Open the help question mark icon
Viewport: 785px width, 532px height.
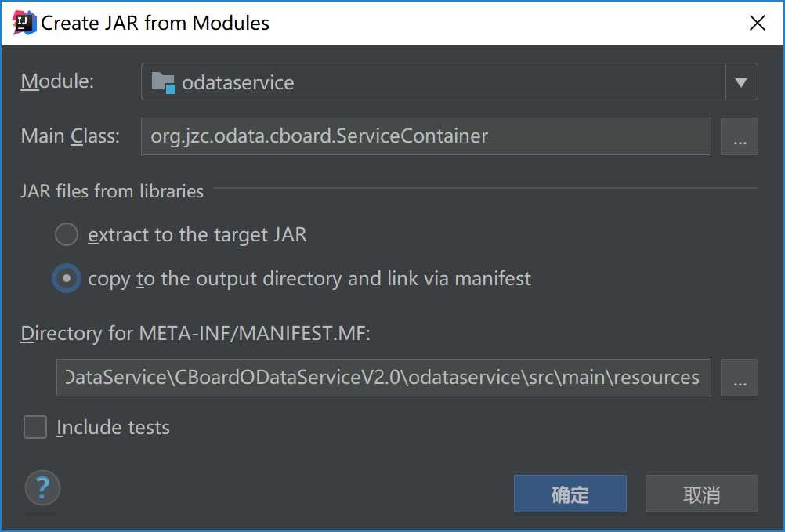click(42, 488)
